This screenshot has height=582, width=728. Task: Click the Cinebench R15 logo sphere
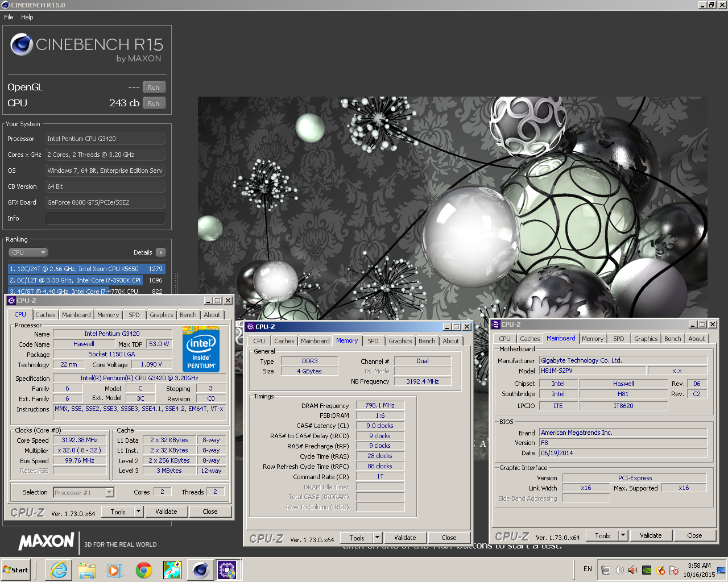pos(22,45)
